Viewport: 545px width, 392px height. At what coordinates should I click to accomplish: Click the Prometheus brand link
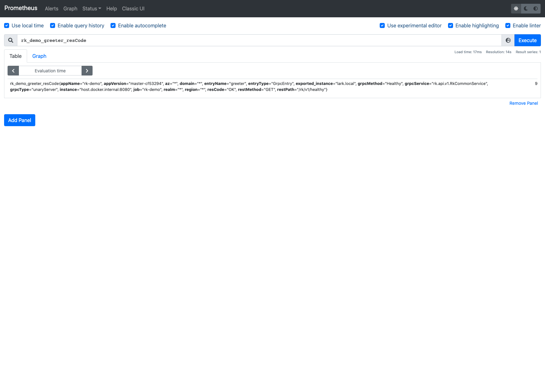tap(21, 8)
